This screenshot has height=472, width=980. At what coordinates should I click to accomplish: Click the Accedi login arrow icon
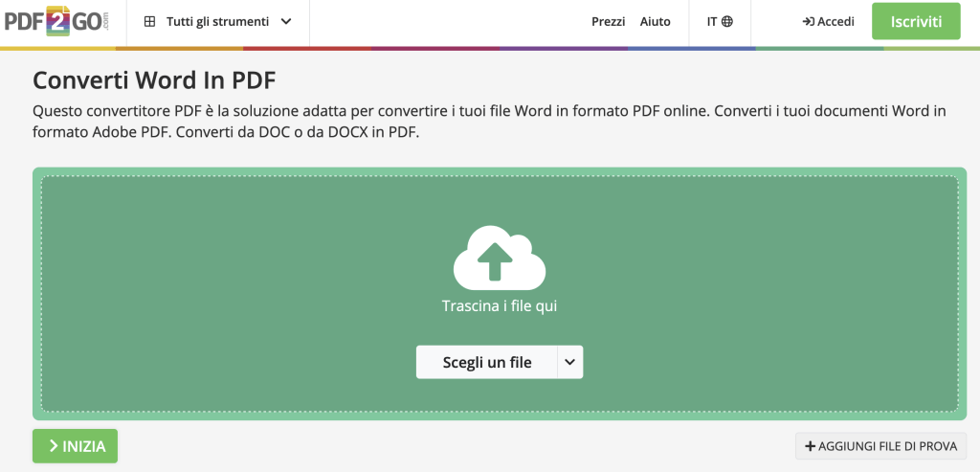(808, 22)
